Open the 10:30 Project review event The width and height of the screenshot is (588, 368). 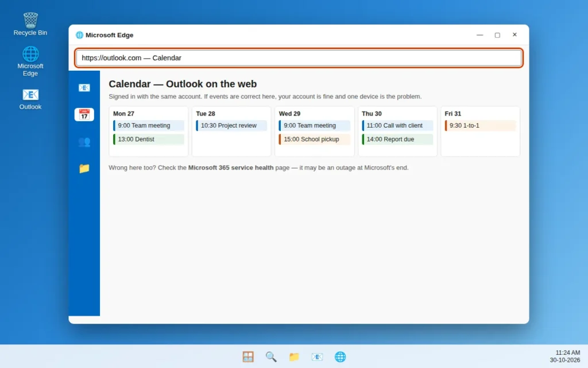231,125
